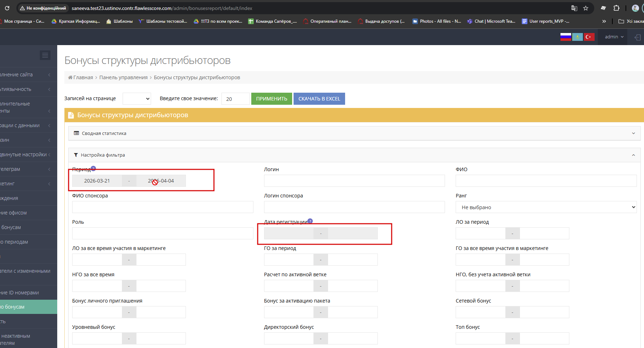Click the Введите свое значение input
644x348 pixels.
tap(235, 99)
